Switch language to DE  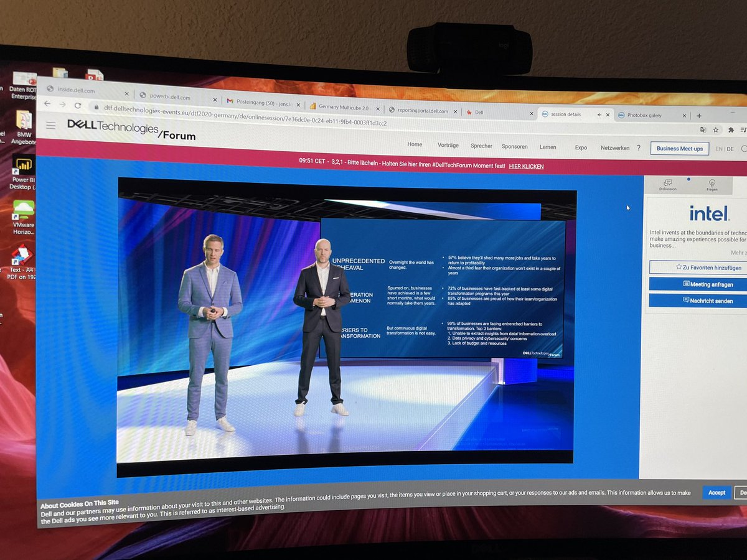coord(730,149)
